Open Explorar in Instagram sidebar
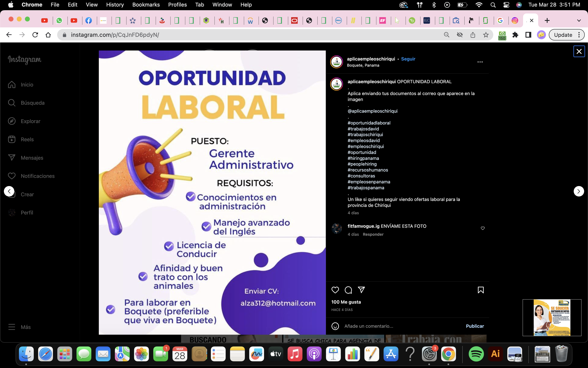Screen dimensions: 588x368 pyautogui.click(x=24, y=121)
